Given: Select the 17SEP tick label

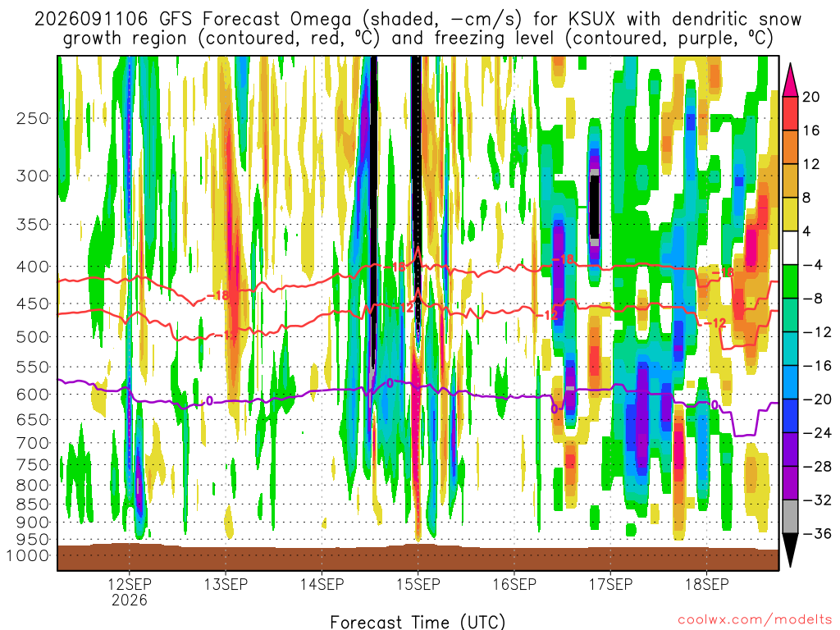Looking at the screenshot, I should [x=610, y=584].
